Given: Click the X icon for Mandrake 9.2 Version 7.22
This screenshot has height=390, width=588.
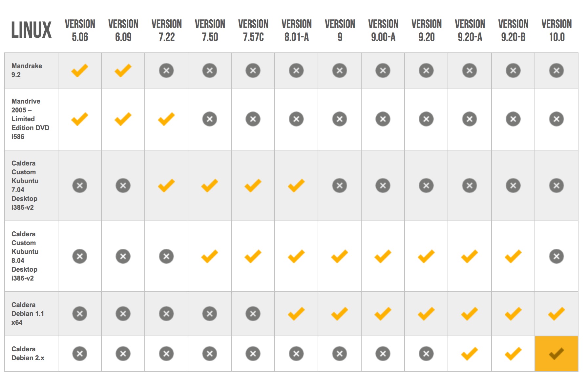Looking at the screenshot, I should [x=166, y=70].
